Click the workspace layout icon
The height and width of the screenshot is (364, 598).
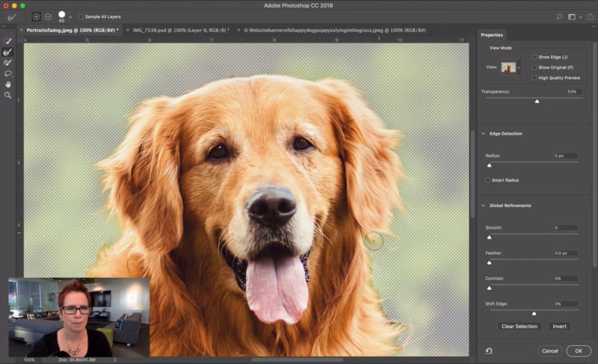[572, 16]
